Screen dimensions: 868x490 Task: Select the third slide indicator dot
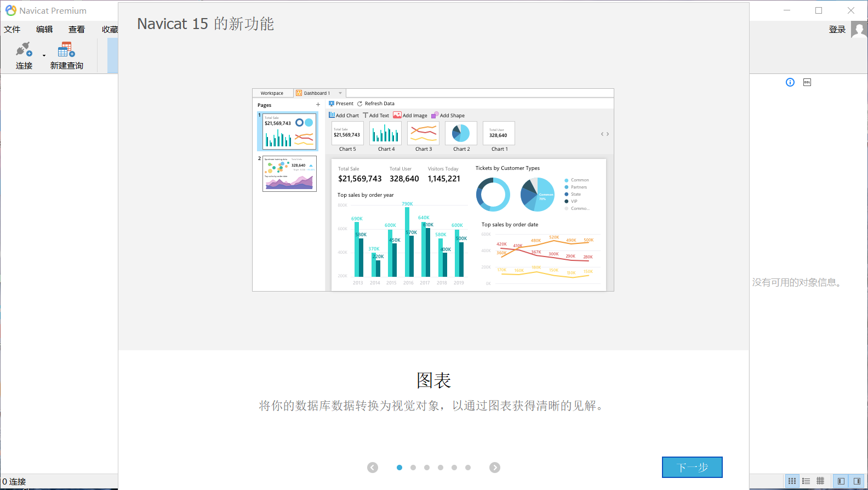tap(427, 468)
